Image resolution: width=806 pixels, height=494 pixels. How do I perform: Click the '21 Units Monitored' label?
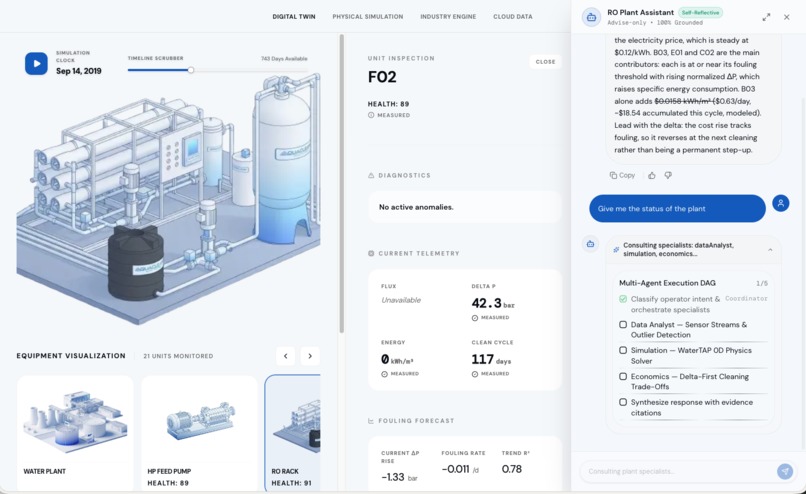178,356
